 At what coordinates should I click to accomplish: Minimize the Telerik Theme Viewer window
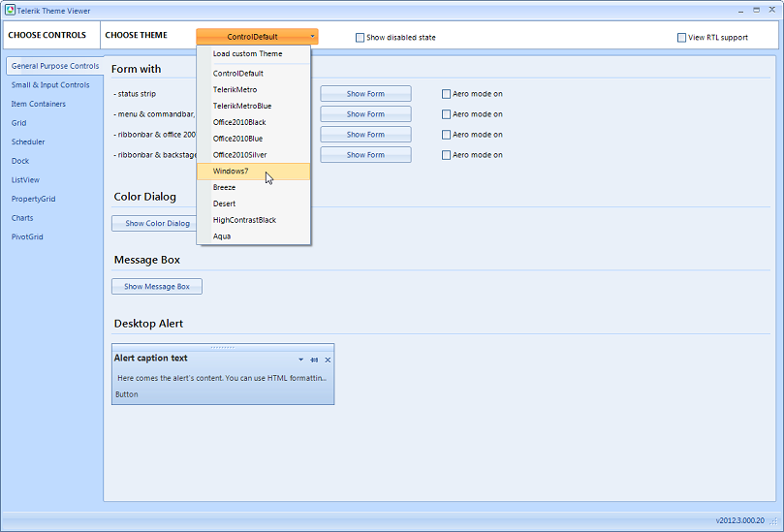tap(741, 10)
